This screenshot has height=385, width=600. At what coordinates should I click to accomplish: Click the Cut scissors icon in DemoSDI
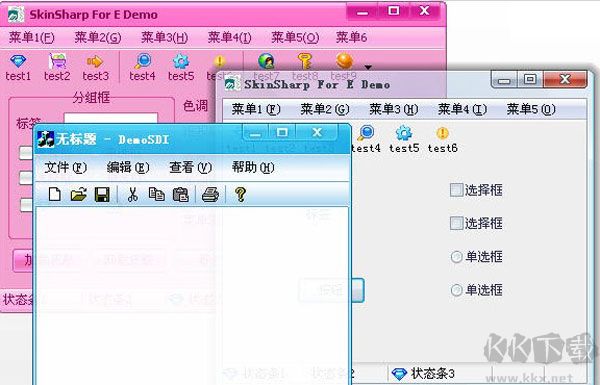pos(132,194)
